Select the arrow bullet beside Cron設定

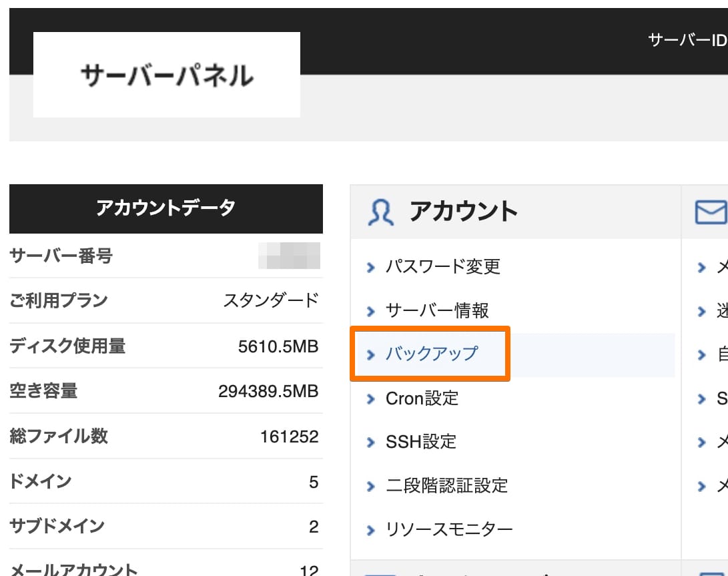coord(371,400)
